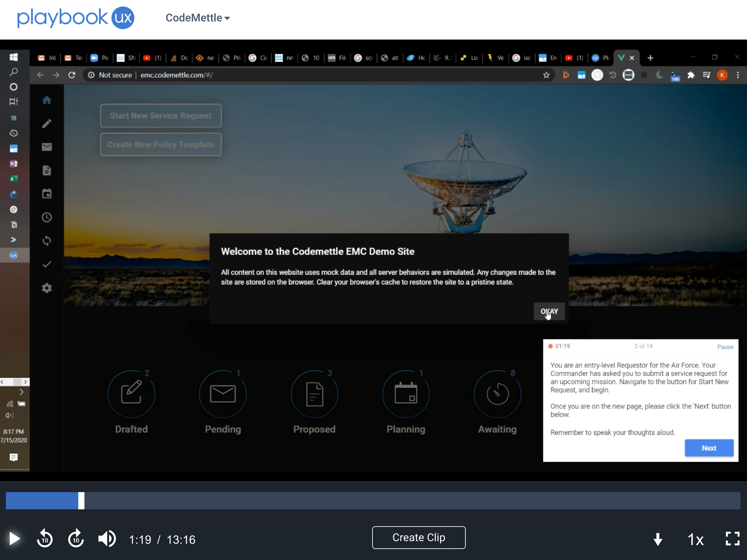Image resolution: width=747 pixels, height=560 pixels.
Task: Switch to the PlaybookUX Pl tab
Action: [x=601, y=58]
